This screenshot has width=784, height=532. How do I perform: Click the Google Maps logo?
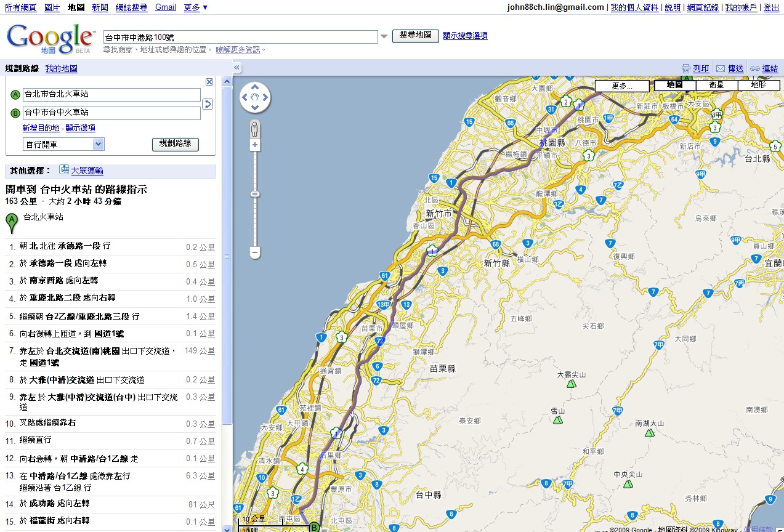pos(51,39)
